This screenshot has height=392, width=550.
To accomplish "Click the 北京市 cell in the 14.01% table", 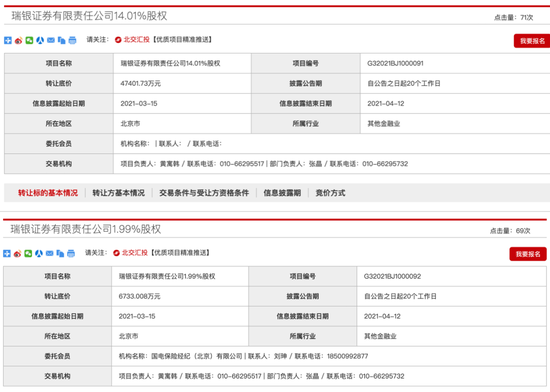I will tap(182, 123).
